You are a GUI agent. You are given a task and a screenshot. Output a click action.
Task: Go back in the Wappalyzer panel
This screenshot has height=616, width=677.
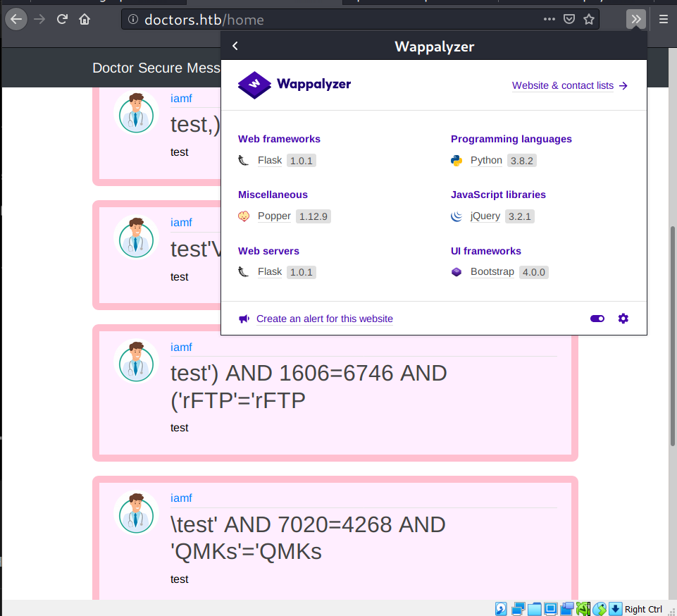pos(235,47)
